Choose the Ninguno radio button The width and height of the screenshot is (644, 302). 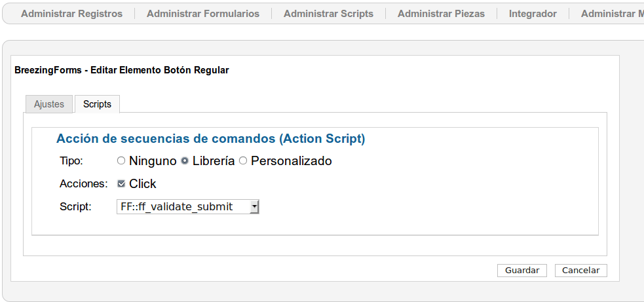pos(121,160)
